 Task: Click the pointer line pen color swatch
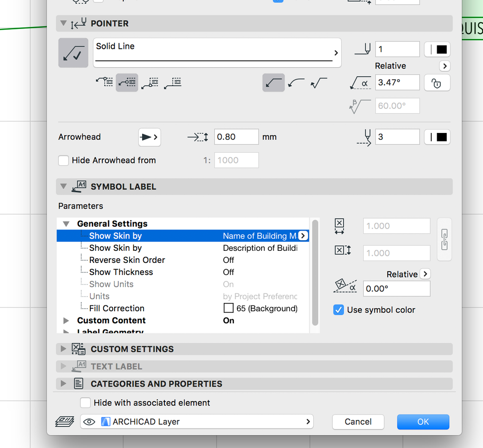pyautogui.click(x=437, y=49)
